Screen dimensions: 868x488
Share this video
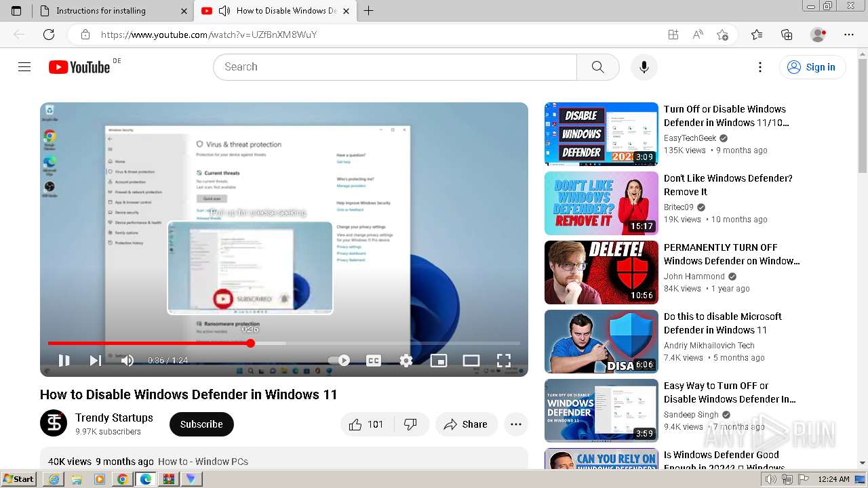click(x=467, y=424)
